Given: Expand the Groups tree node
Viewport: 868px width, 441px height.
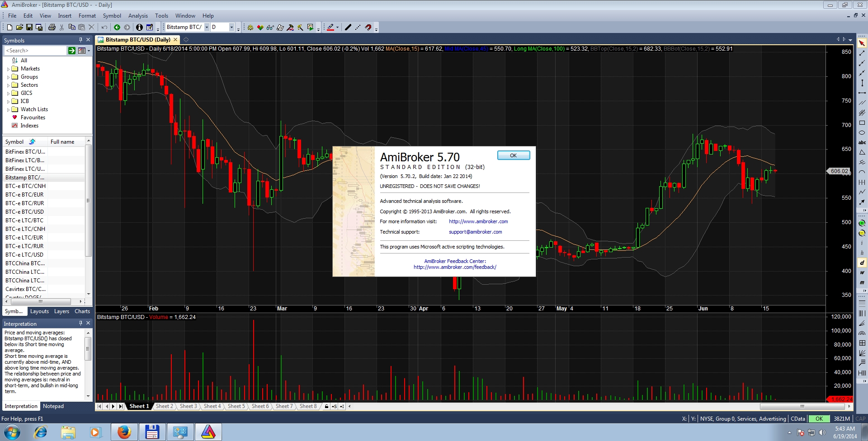Looking at the screenshot, I should pyautogui.click(x=8, y=77).
